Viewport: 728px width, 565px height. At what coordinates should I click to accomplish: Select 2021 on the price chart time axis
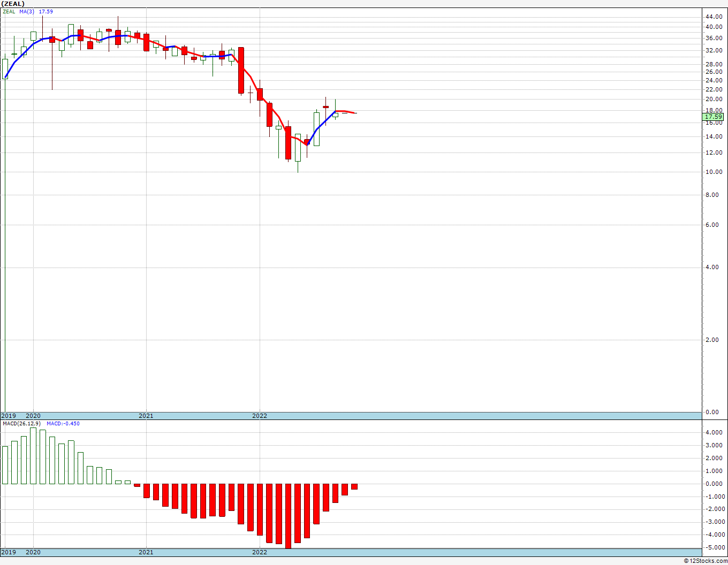[x=146, y=416]
